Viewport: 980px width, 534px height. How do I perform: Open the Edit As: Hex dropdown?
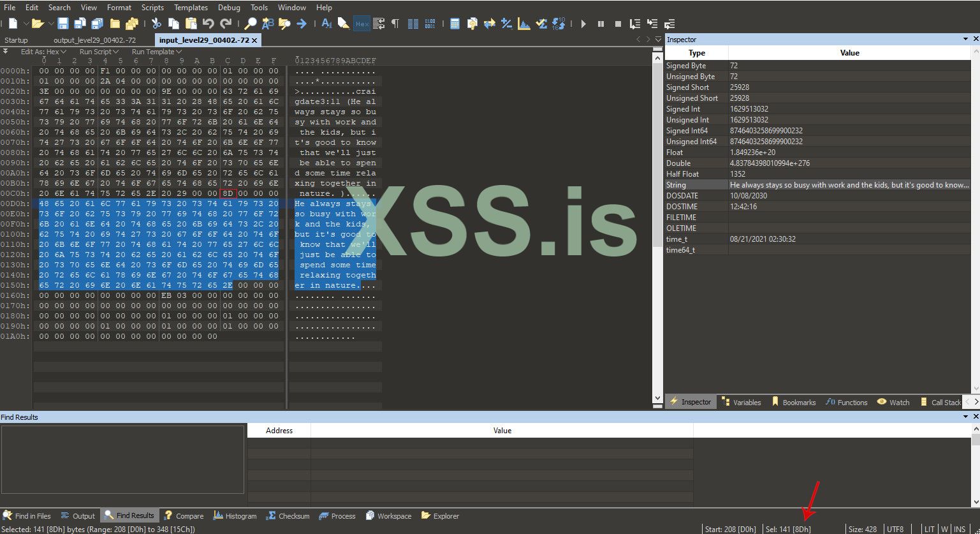tap(43, 52)
